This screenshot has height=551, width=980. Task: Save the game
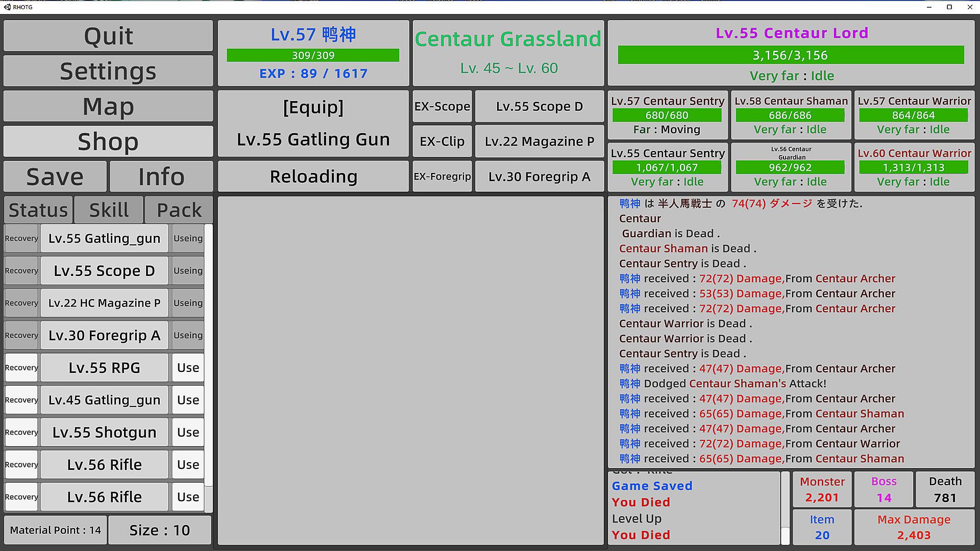pos(55,177)
